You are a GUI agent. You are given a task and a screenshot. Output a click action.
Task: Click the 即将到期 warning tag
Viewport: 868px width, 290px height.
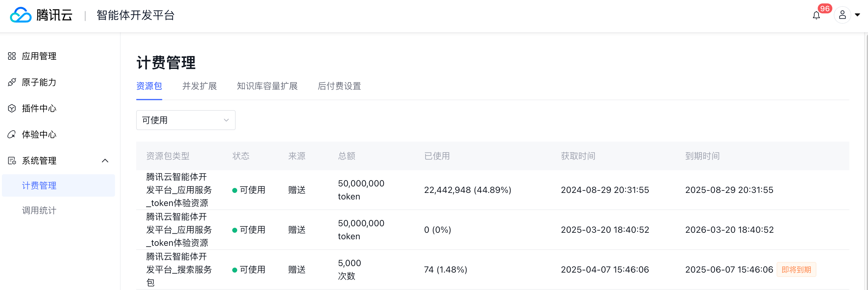(796, 269)
